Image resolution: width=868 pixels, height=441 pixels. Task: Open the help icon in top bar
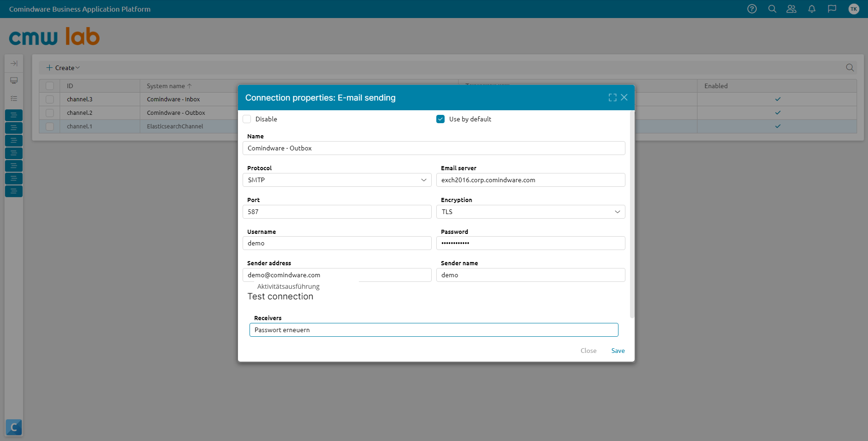[x=752, y=9]
